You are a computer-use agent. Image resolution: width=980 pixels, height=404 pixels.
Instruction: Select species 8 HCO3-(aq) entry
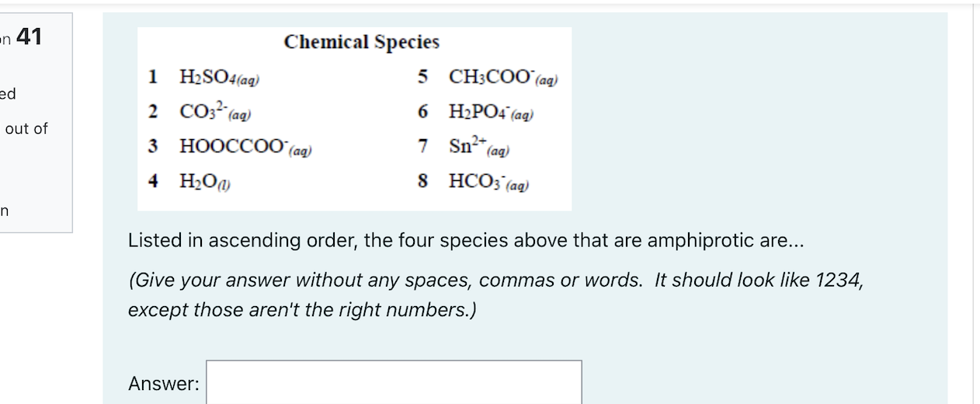(474, 182)
